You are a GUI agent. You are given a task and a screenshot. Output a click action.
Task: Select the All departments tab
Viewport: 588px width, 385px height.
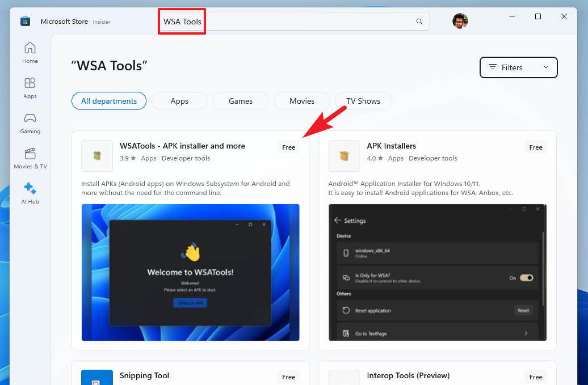coord(109,101)
